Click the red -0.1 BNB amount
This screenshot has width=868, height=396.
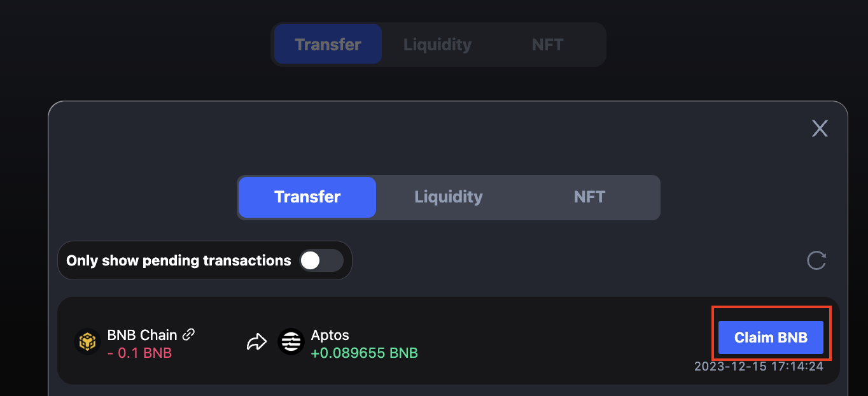click(x=139, y=353)
